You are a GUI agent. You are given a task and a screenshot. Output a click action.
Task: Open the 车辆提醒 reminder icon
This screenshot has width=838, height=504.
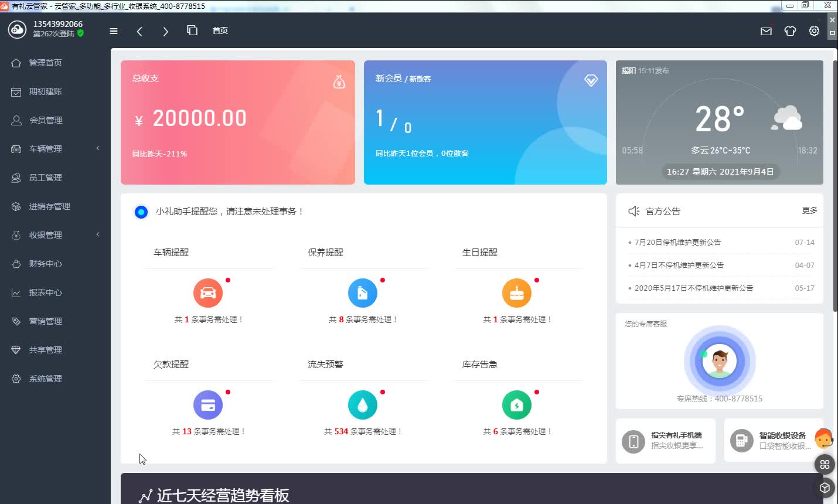[207, 292]
